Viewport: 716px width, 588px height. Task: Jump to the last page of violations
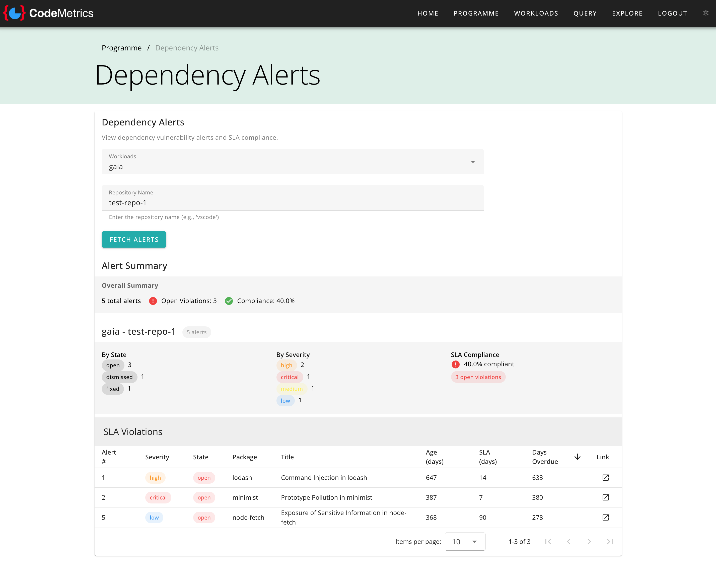(610, 542)
